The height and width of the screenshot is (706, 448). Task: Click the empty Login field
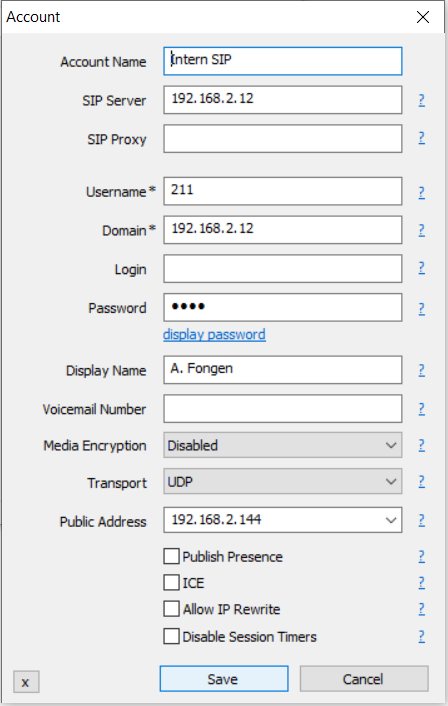[283, 268]
